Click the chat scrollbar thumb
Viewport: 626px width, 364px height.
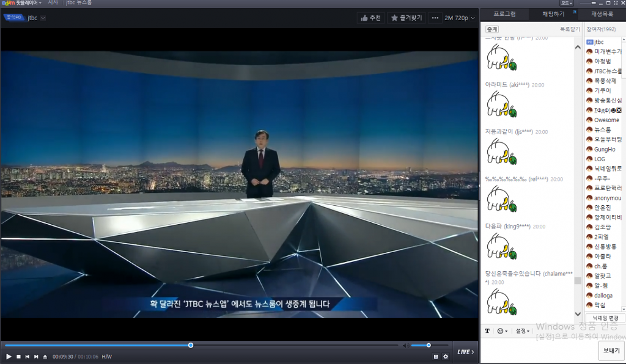point(578,281)
